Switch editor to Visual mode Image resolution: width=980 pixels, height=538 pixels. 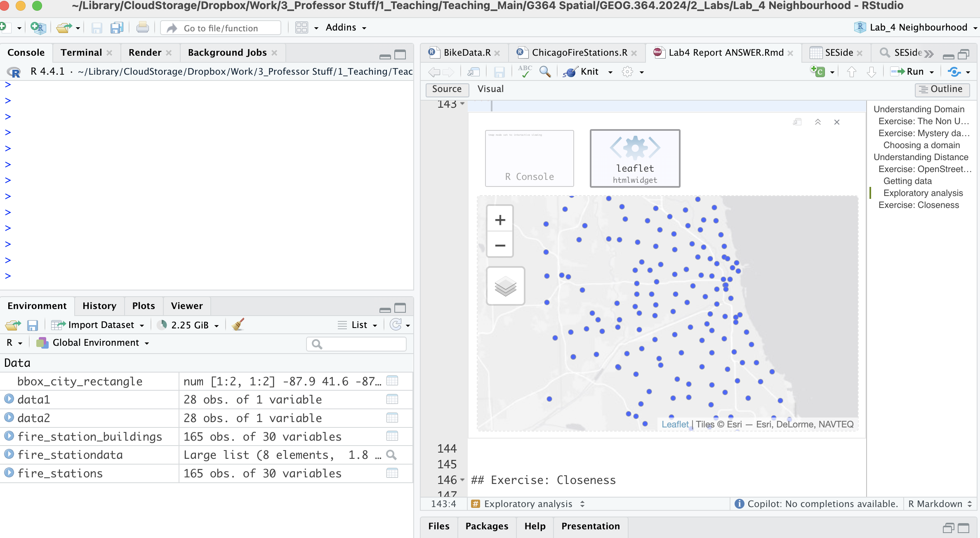click(490, 89)
